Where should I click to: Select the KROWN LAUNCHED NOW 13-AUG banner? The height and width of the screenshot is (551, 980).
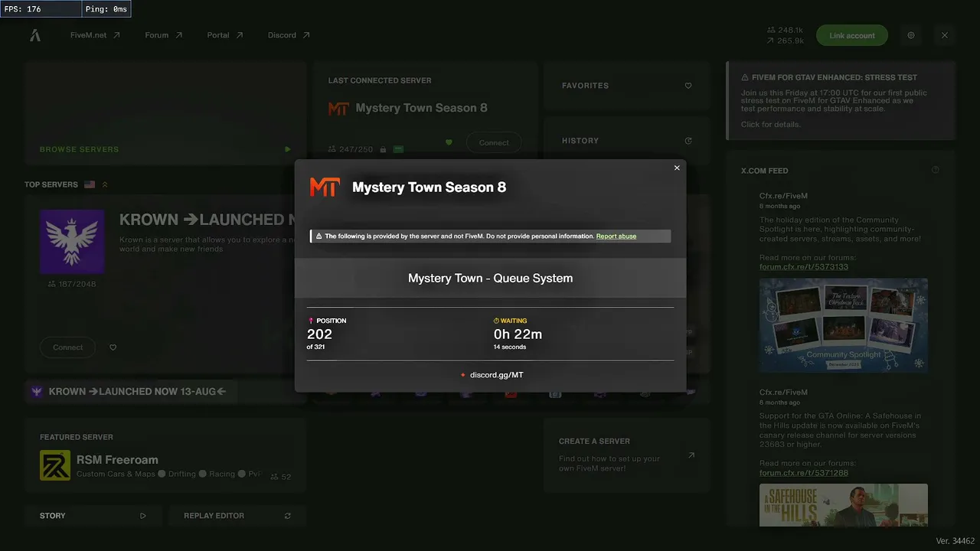[x=131, y=392]
